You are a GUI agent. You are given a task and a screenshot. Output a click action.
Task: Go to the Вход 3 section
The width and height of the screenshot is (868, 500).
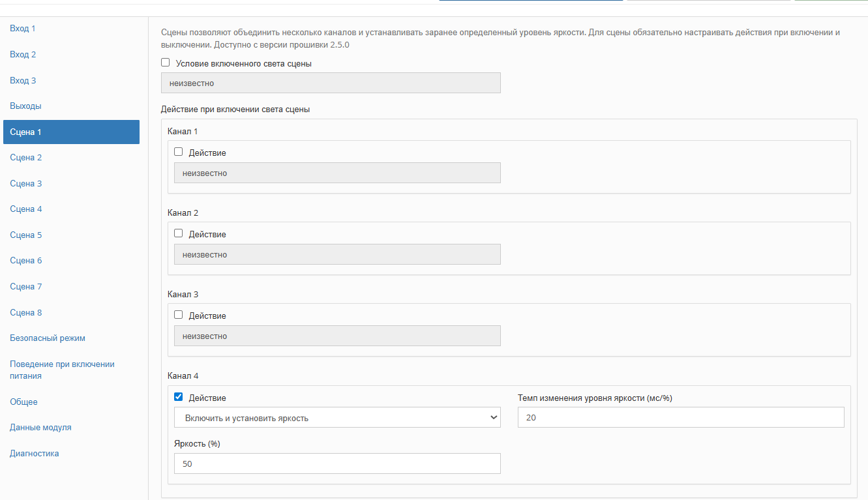point(23,80)
